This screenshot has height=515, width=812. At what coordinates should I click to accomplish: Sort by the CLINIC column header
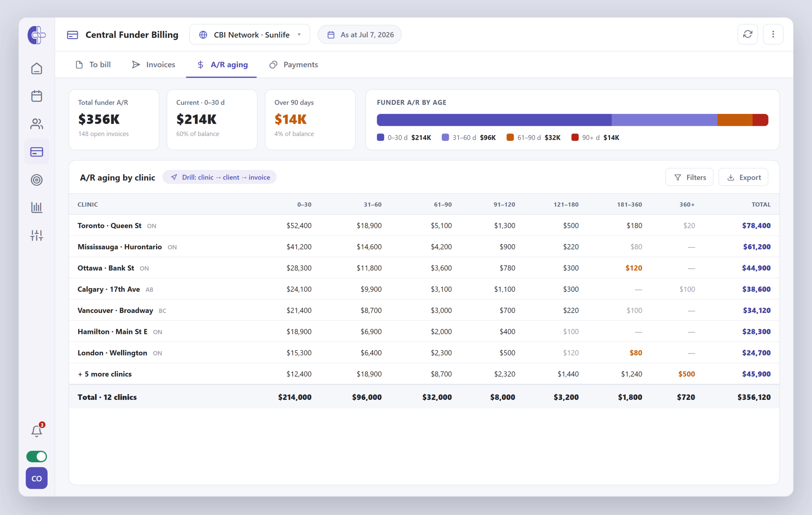click(x=88, y=204)
